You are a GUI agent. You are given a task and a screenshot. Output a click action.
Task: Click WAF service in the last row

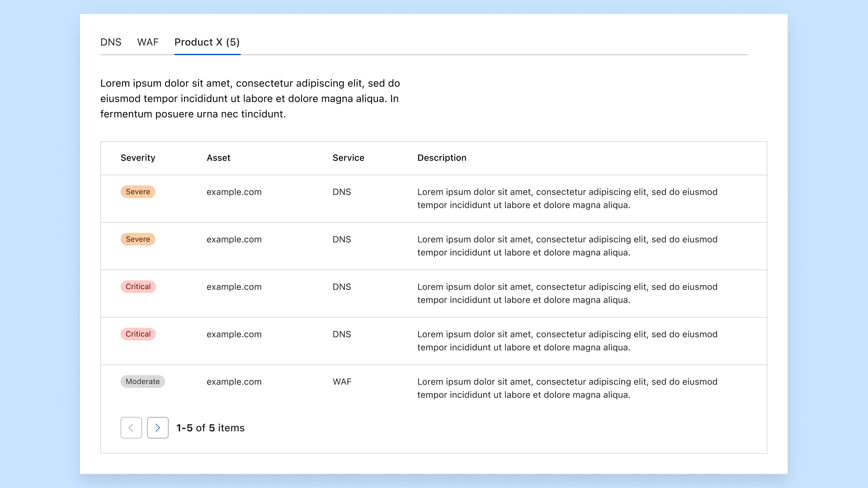(342, 382)
